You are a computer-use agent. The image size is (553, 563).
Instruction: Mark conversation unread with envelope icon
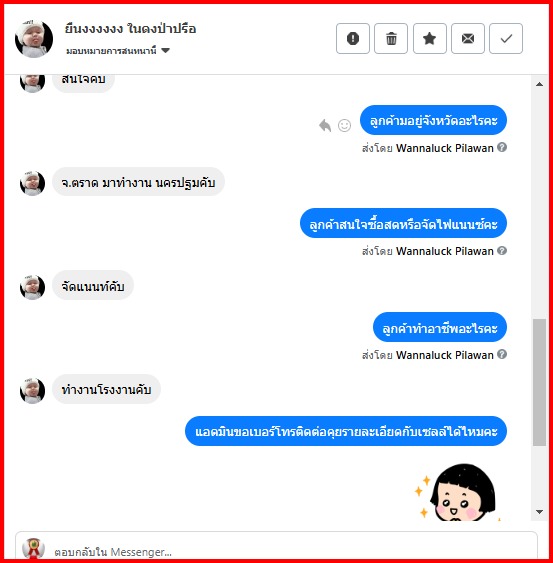[x=468, y=38]
